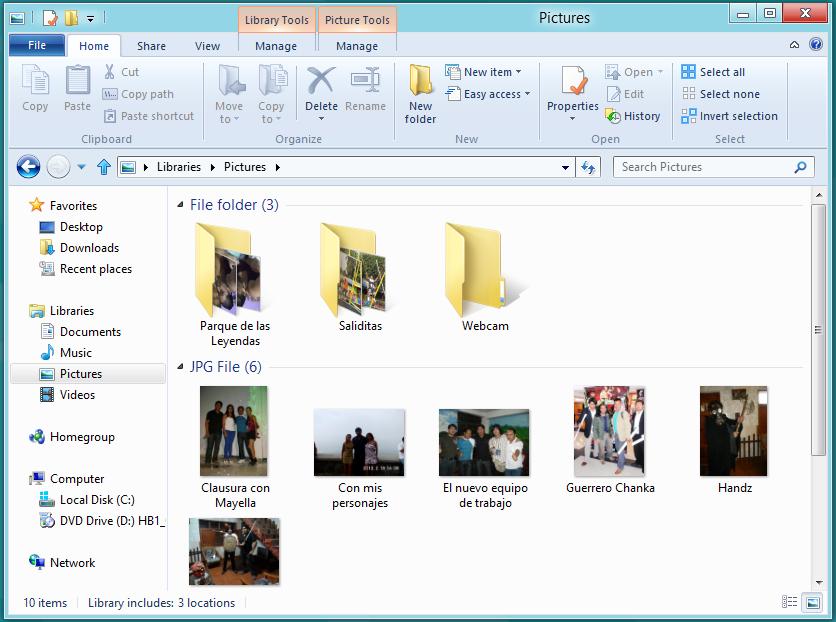Open the Easy access dropdown
This screenshot has height=622, width=836.
pyautogui.click(x=488, y=94)
